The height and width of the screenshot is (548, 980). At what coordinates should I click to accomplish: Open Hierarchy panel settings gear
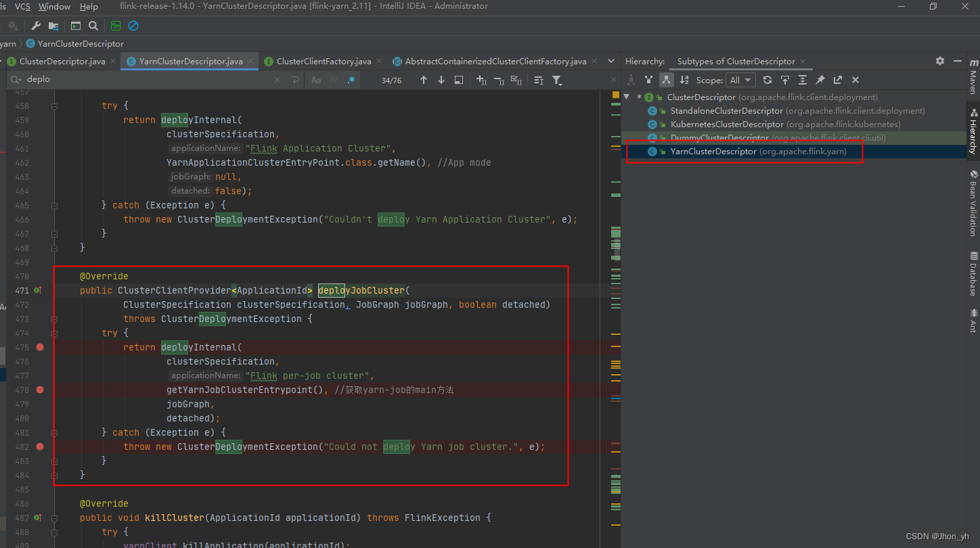[940, 61]
